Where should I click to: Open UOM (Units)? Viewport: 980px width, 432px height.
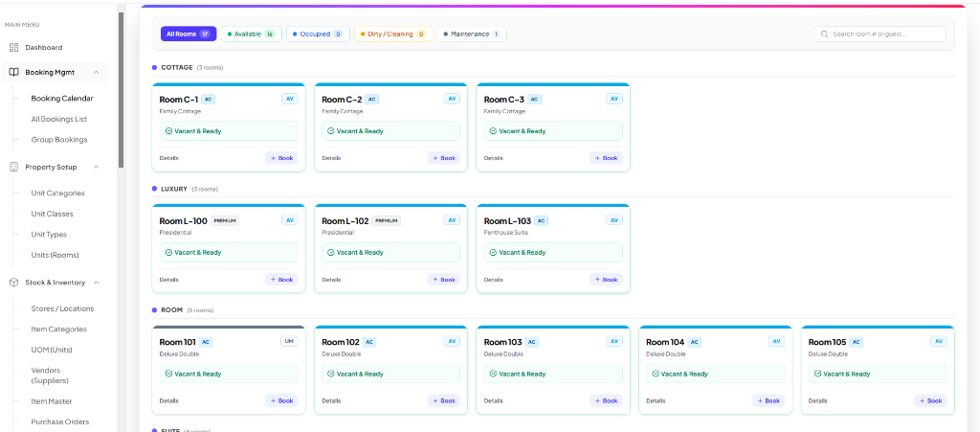pyautogui.click(x=52, y=350)
